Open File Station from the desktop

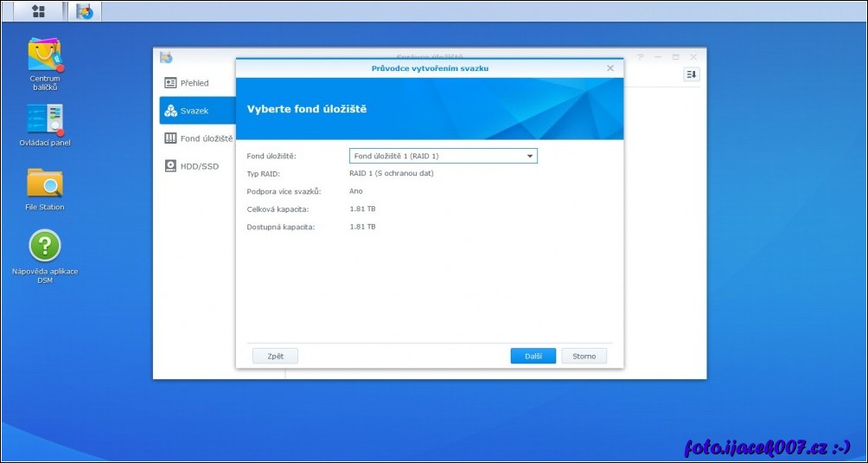(x=44, y=183)
